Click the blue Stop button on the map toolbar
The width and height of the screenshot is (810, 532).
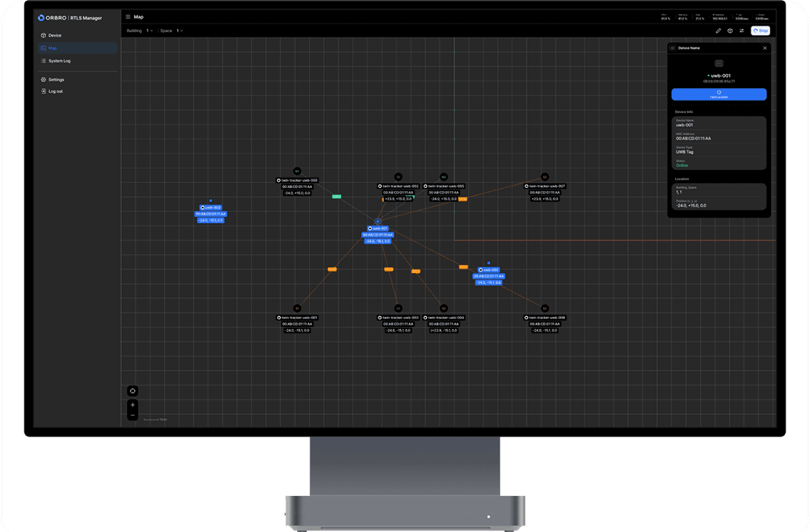758,30
